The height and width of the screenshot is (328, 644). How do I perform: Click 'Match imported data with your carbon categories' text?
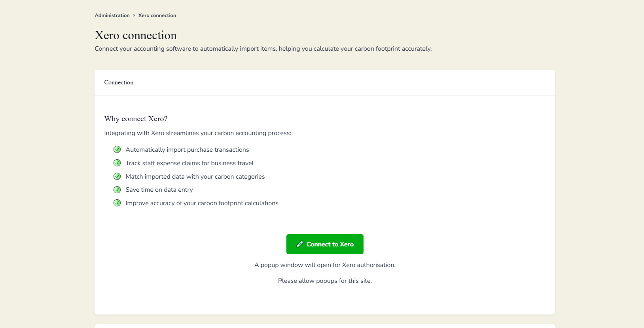tap(195, 177)
